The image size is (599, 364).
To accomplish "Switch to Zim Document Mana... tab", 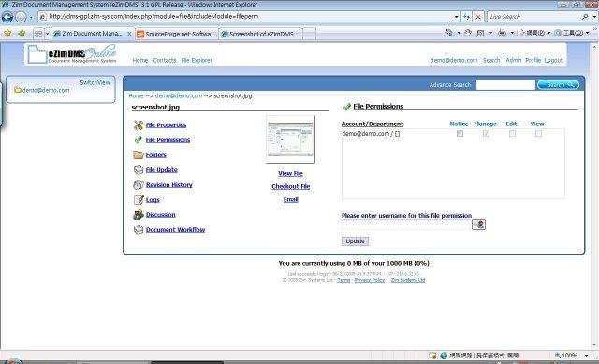I will pyautogui.click(x=92, y=34).
